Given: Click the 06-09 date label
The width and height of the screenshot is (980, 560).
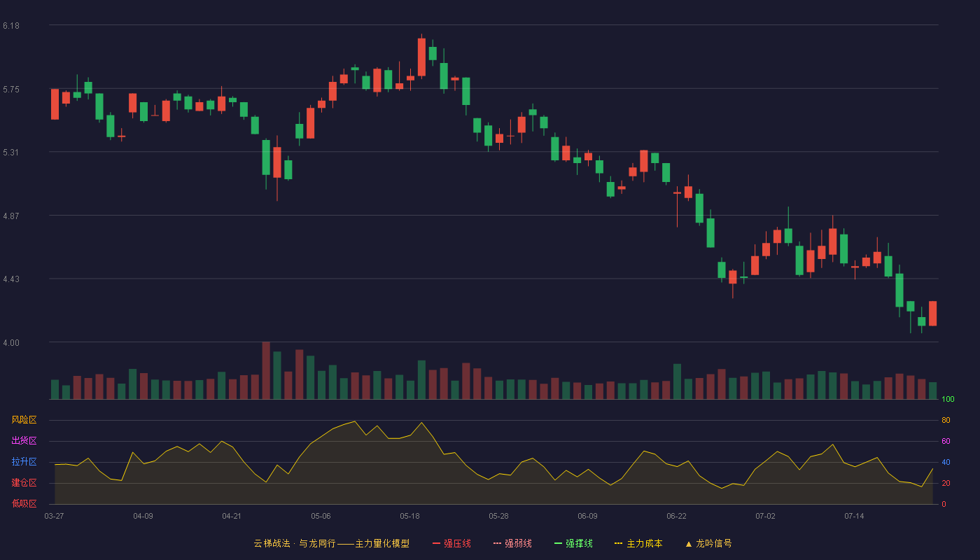Looking at the screenshot, I should point(587,516).
